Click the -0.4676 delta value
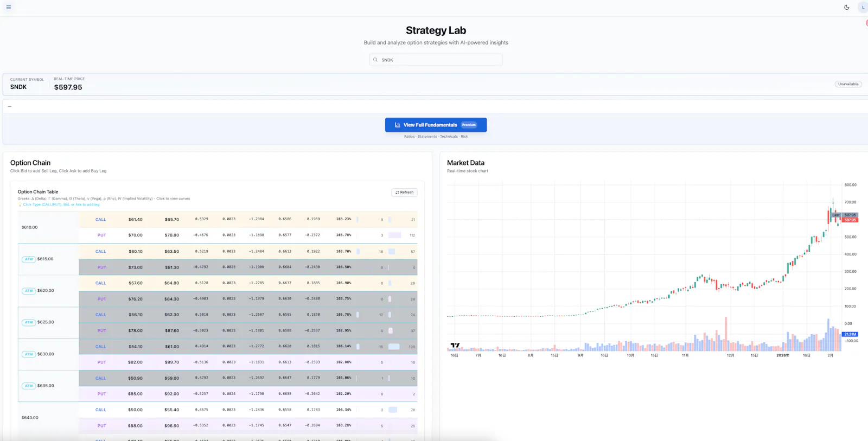This screenshot has height=441, width=868. point(201,235)
